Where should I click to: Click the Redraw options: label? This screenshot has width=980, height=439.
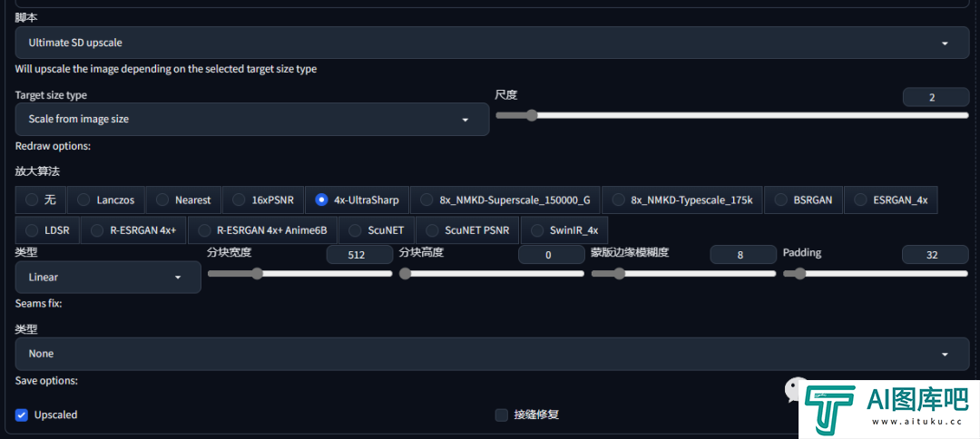(x=54, y=147)
